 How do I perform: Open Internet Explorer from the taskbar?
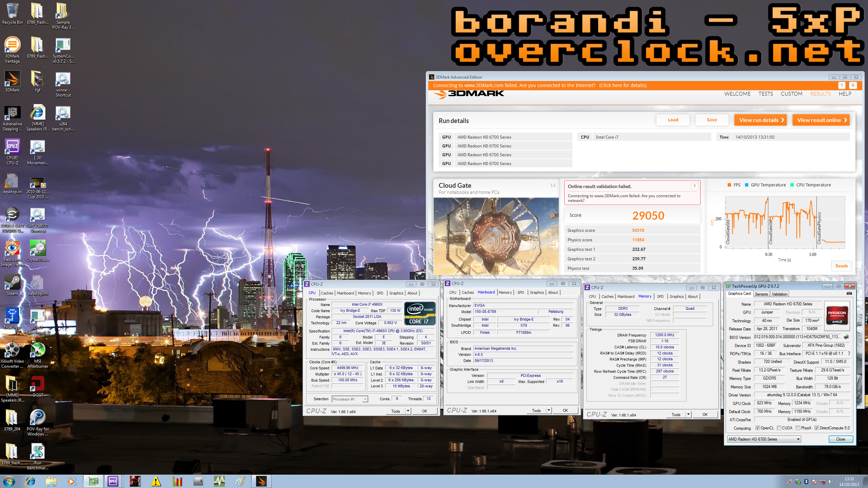point(31,481)
